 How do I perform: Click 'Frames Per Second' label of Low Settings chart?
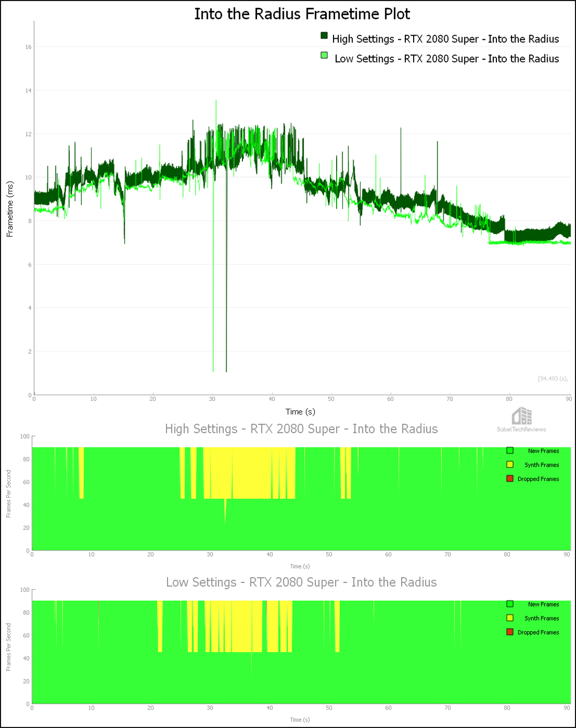point(8,647)
